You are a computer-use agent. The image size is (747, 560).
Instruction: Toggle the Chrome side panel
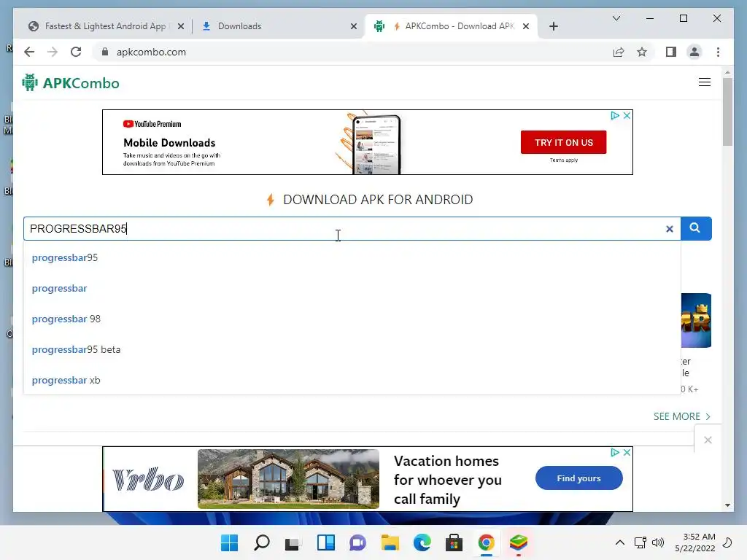click(x=671, y=52)
